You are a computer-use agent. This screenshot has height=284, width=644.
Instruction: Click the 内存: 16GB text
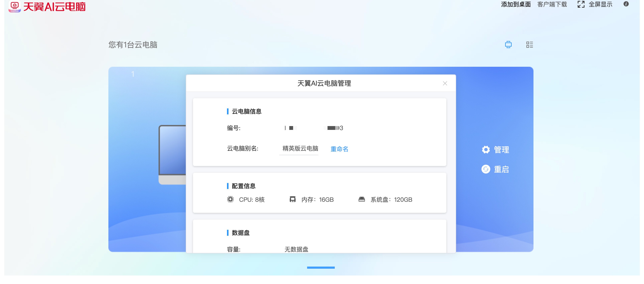pos(318,199)
